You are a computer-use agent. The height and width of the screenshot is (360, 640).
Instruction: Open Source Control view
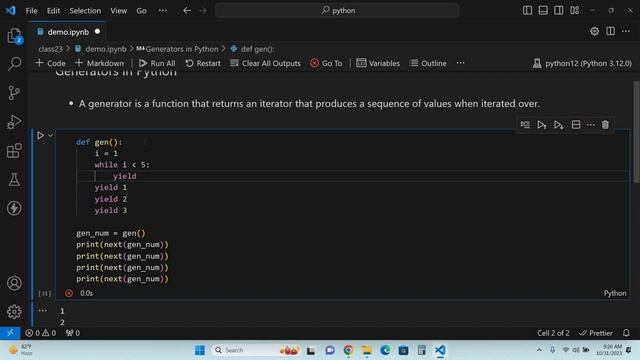(14, 93)
